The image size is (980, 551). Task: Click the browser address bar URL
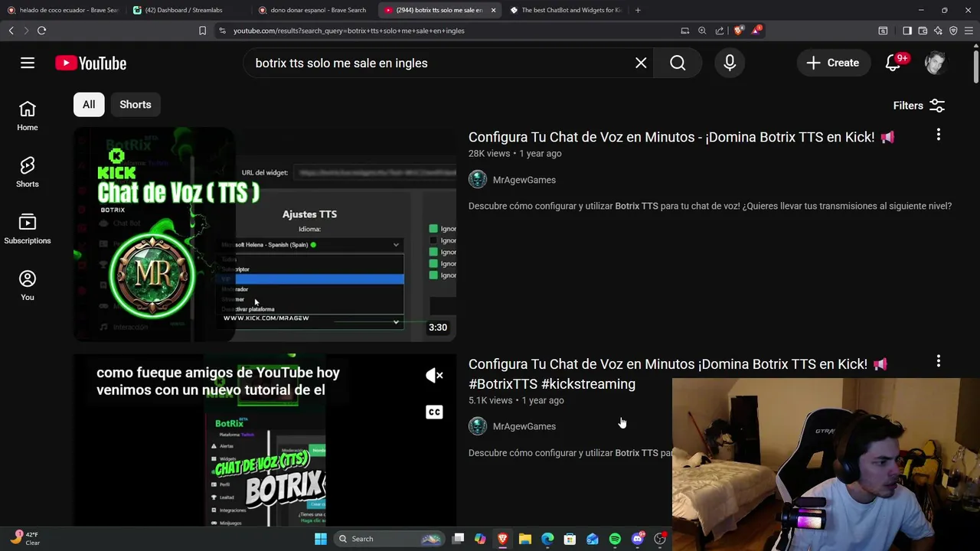coord(349,31)
